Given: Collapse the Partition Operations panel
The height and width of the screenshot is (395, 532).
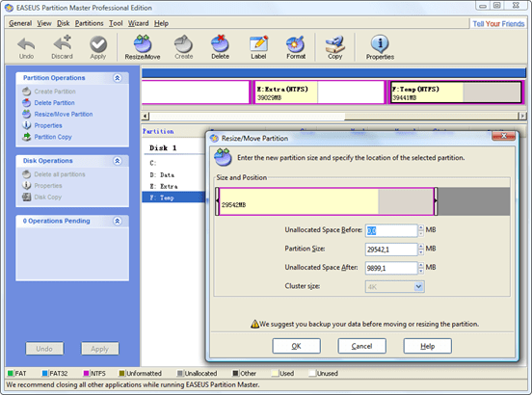Looking at the screenshot, I should pos(117,78).
